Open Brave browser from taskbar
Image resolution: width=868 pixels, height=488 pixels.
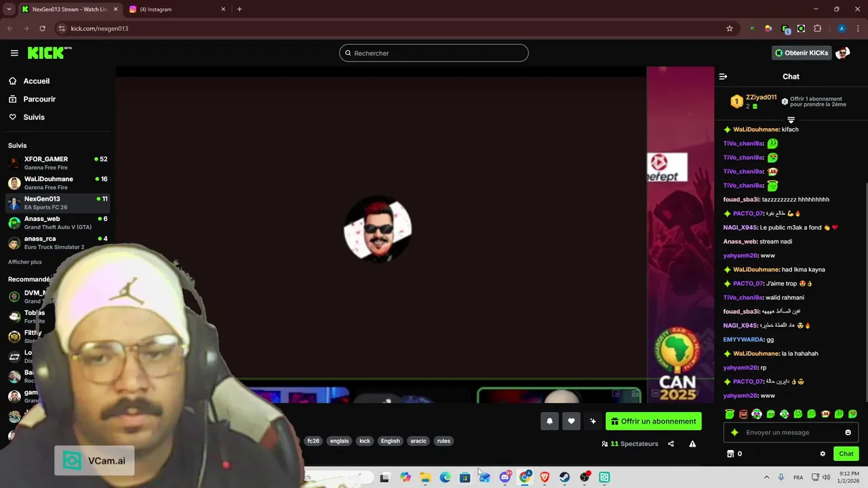(545, 477)
